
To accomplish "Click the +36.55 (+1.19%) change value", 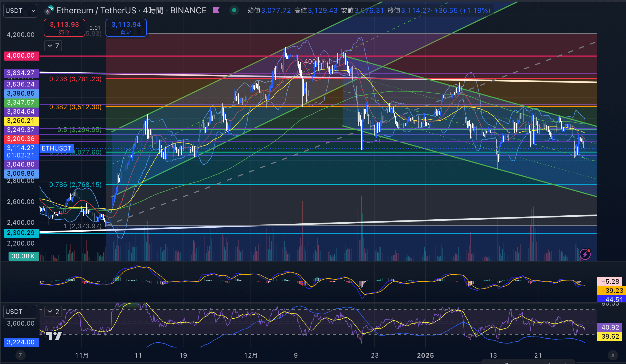I will [x=462, y=10].
